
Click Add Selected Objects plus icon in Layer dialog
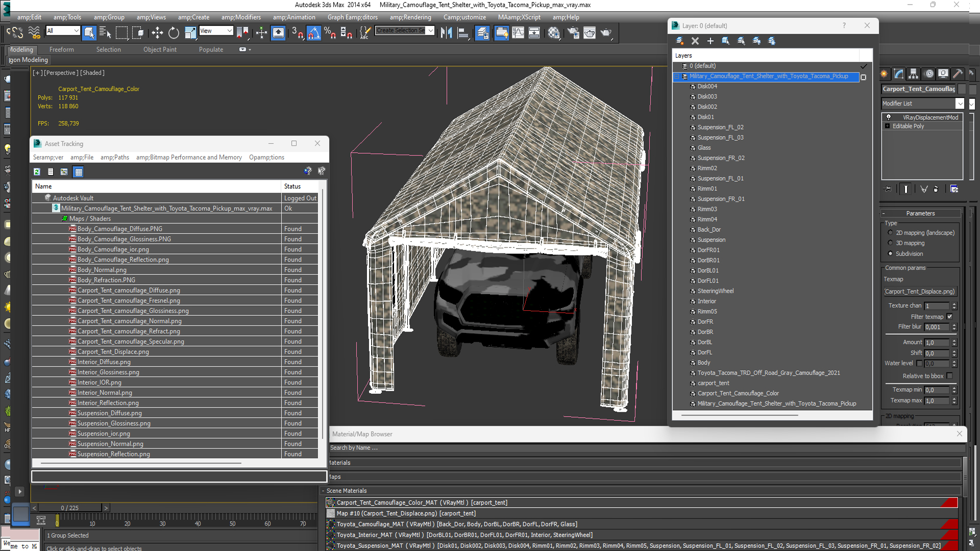pos(710,41)
